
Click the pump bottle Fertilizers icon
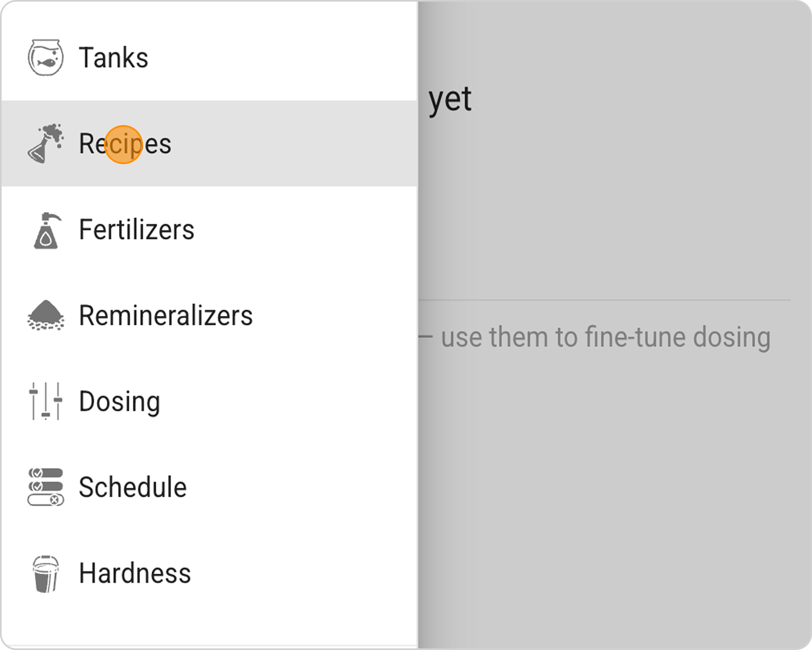[46, 230]
